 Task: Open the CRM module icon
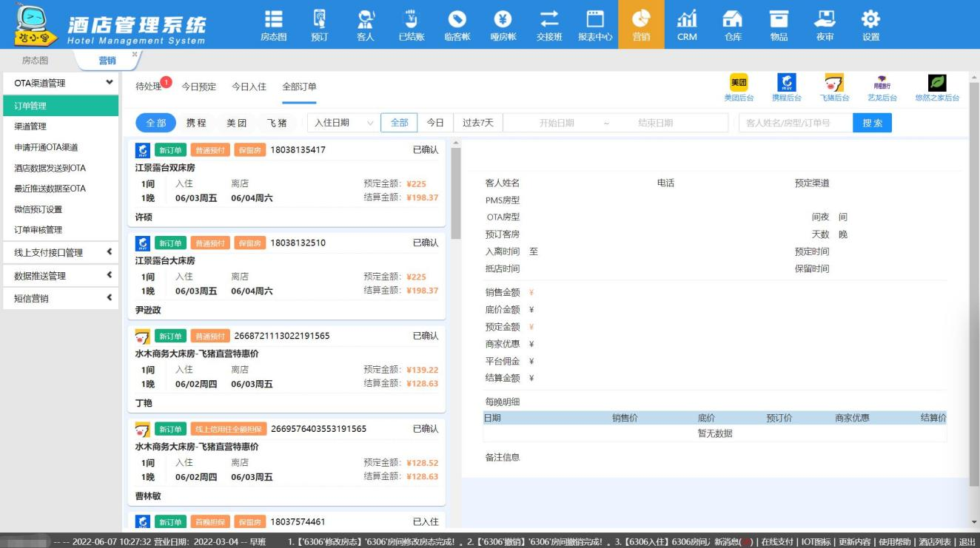pos(687,24)
